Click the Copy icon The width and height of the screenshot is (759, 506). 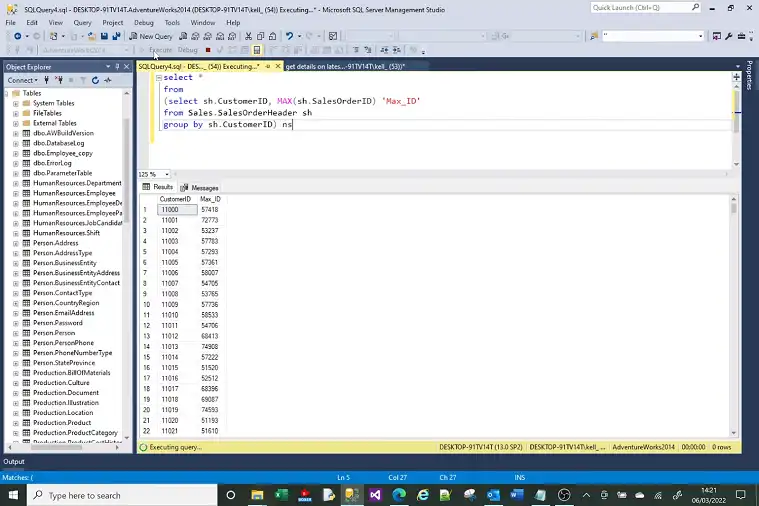pos(260,36)
